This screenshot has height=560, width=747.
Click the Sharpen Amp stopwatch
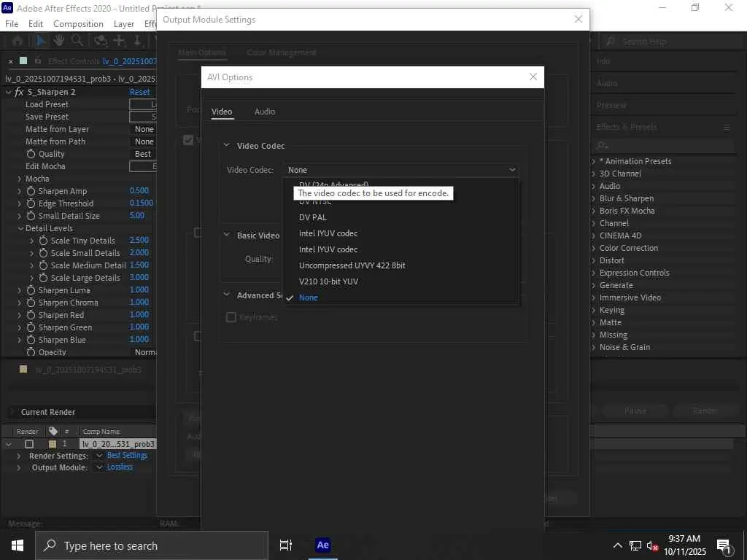pos(31,191)
